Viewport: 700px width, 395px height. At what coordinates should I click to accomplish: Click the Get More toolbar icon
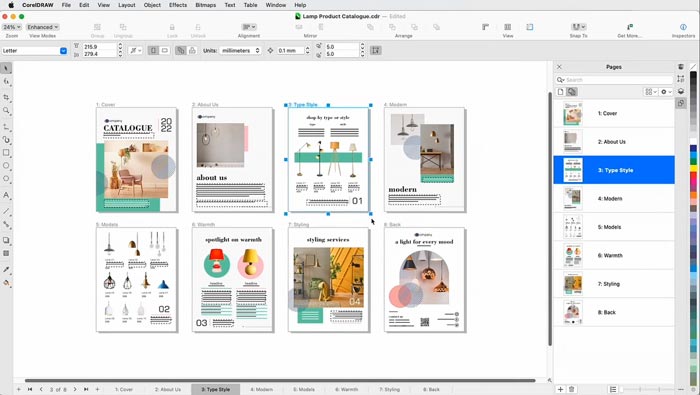[x=629, y=27]
